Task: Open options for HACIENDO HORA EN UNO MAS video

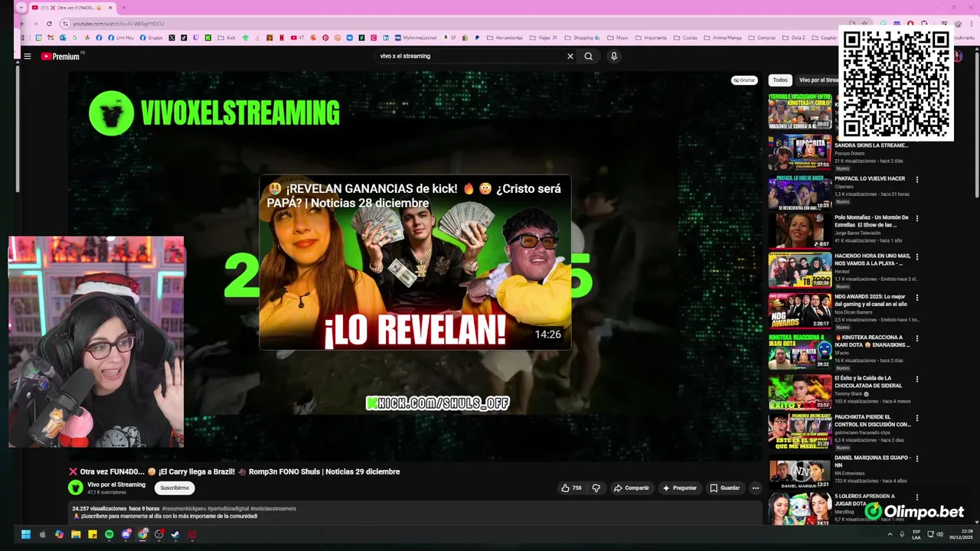Action: [917, 257]
